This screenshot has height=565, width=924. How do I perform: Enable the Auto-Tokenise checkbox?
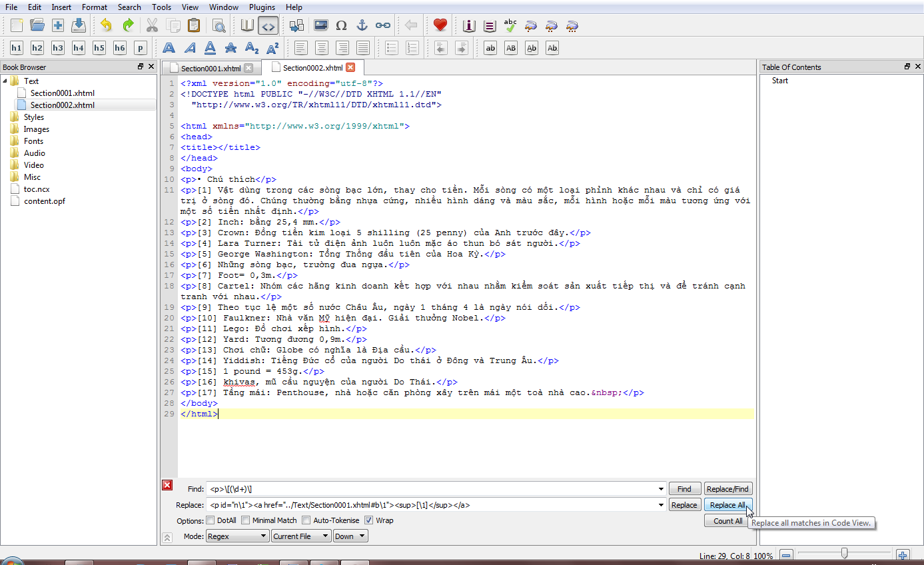click(306, 520)
